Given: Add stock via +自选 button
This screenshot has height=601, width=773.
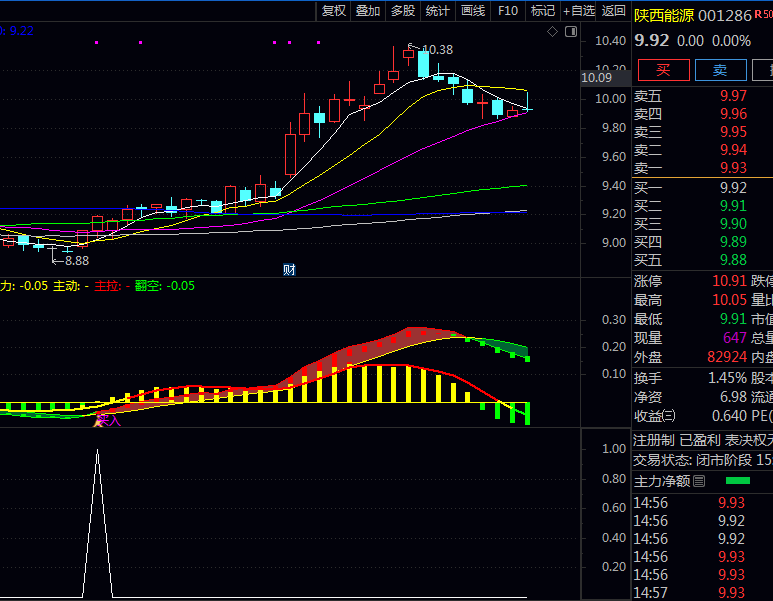Looking at the screenshot, I should click(x=579, y=11).
